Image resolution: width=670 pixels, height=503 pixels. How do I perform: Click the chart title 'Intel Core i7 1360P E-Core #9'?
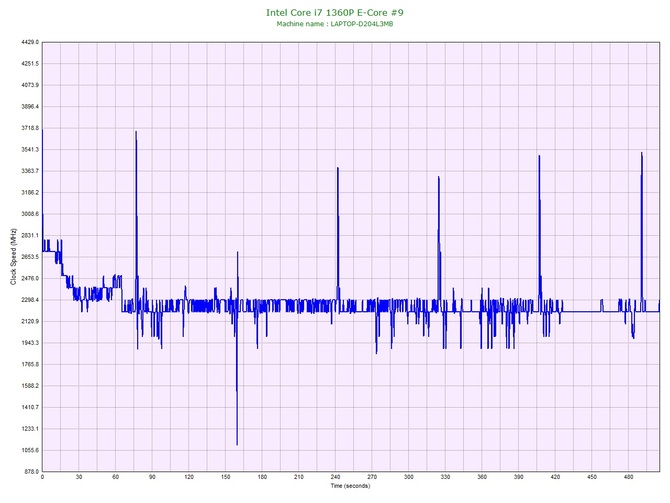(x=335, y=12)
